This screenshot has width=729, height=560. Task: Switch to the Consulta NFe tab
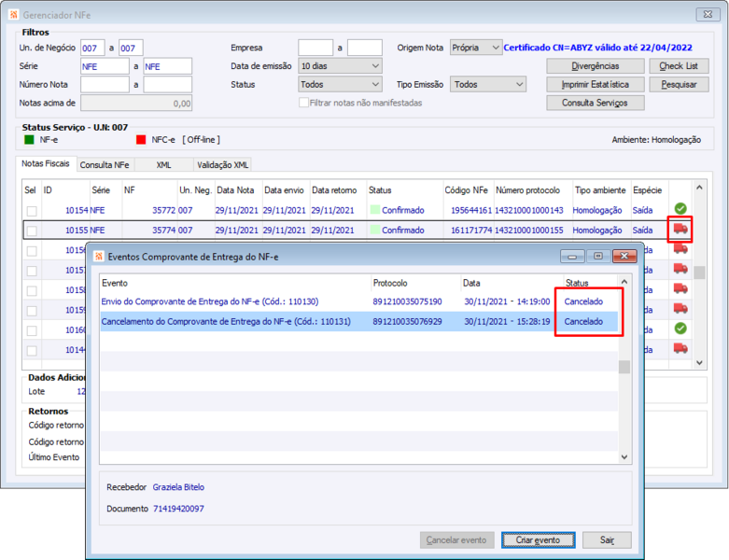[x=105, y=165]
